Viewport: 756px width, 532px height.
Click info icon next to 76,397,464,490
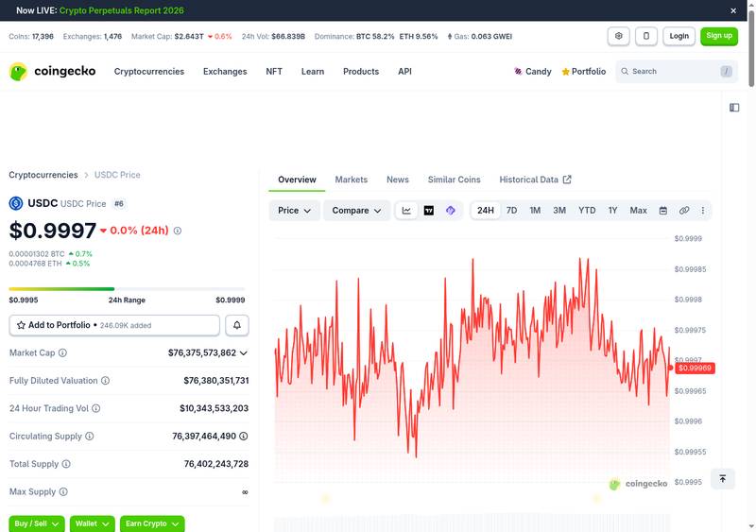click(244, 436)
